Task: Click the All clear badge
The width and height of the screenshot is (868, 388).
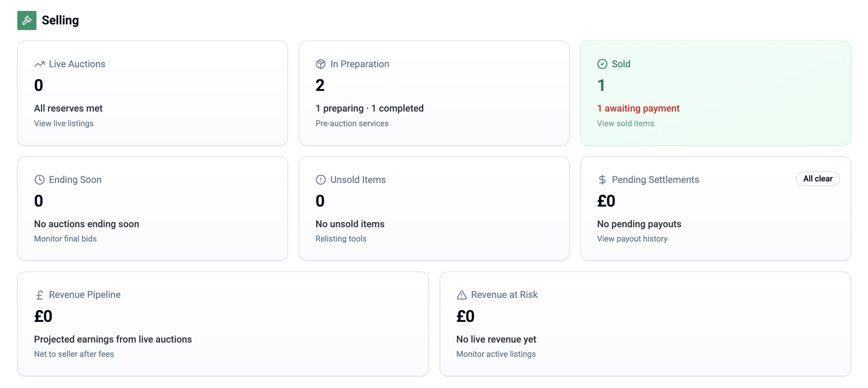Action: point(818,179)
